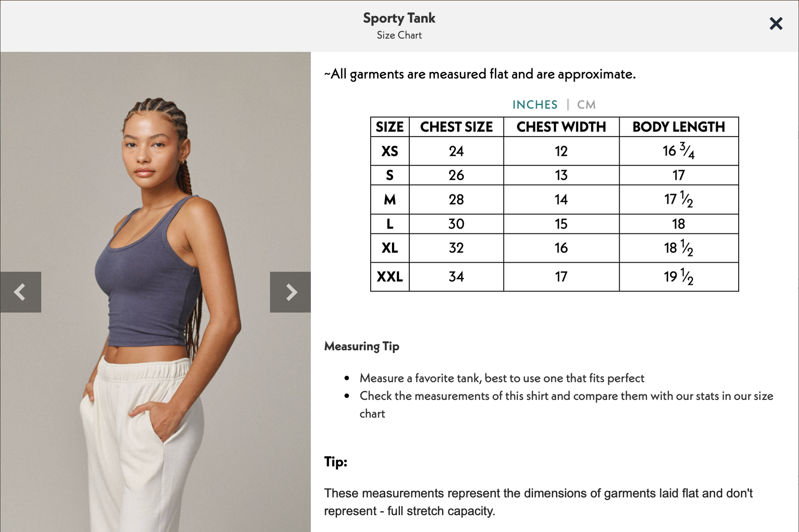Select the M size row label
This screenshot has height=532, width=799.
(390, 200)
